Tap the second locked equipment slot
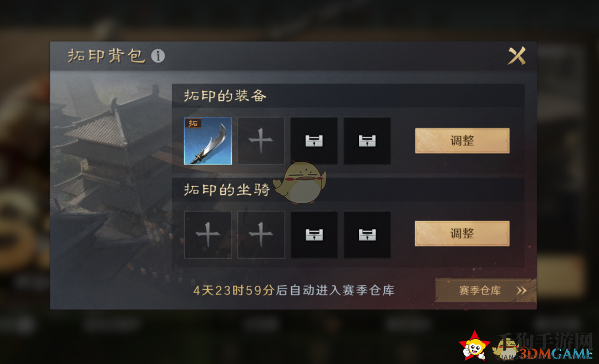599x364 pixels. click(x=367, y=141)
